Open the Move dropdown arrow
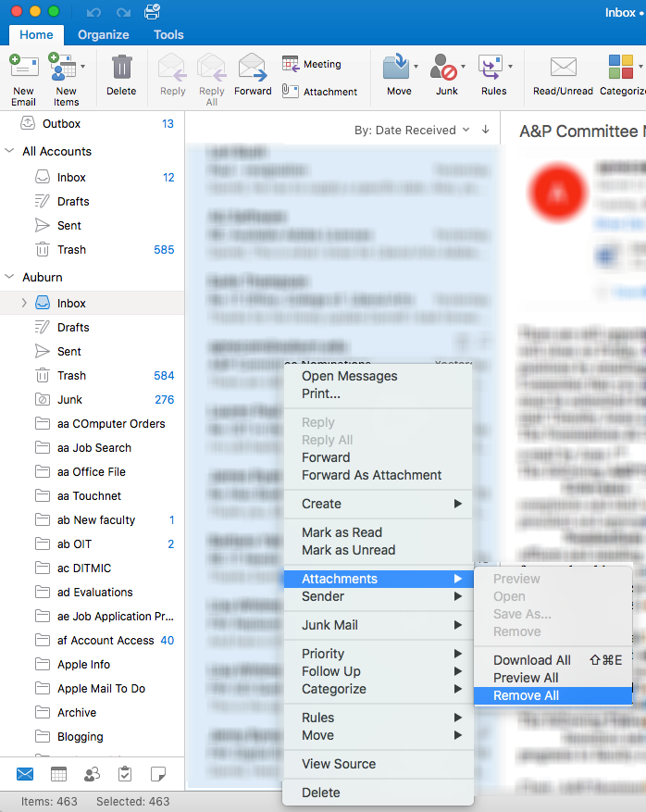 coord(416,67)
